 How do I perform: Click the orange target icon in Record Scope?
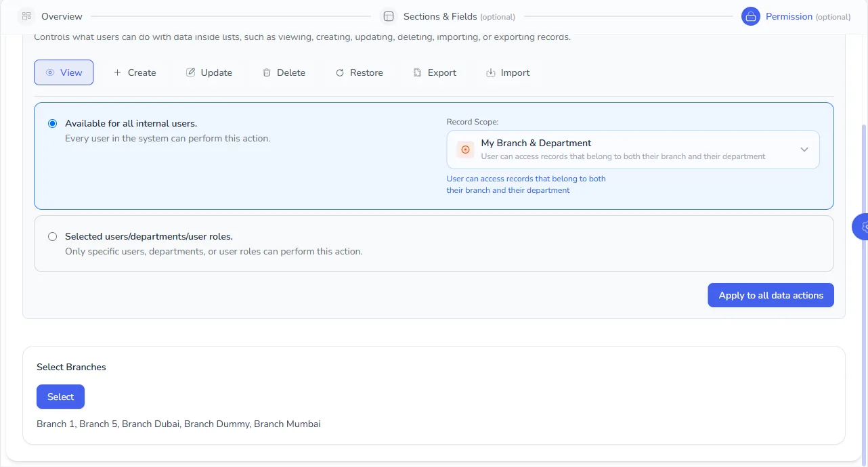point(465,150)
